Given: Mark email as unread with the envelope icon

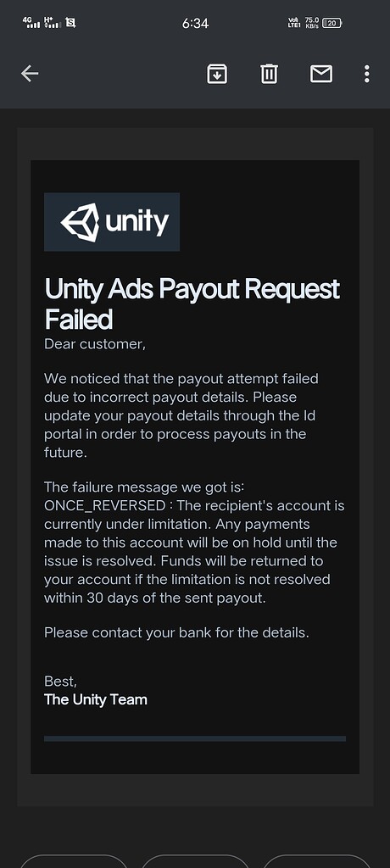Looking at the screenshot, I should (x=321, y=74).
